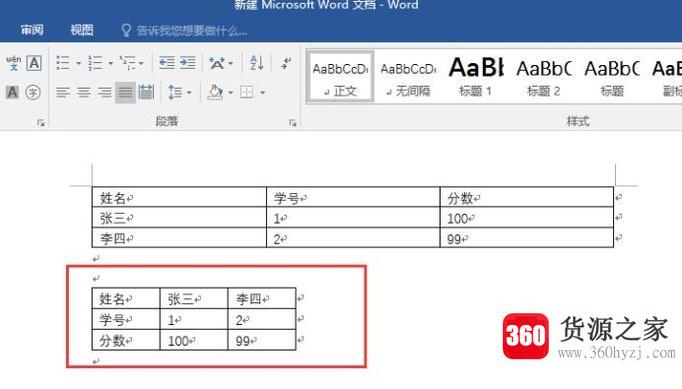682x389 pixels.
Task: Align text right
Action: [104, 92]
